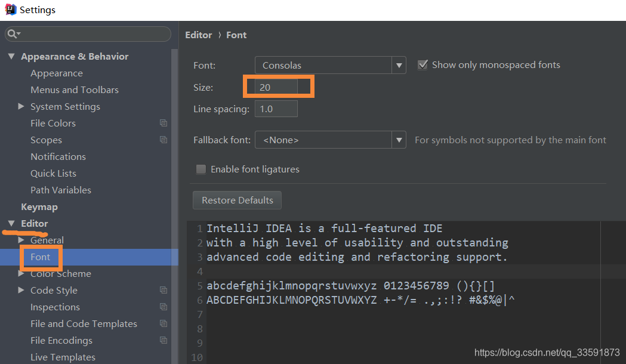The height and width of the screenshot is (364, 626).
Task: Open Menus and Toolbars settings
Action: pos(75,90)
